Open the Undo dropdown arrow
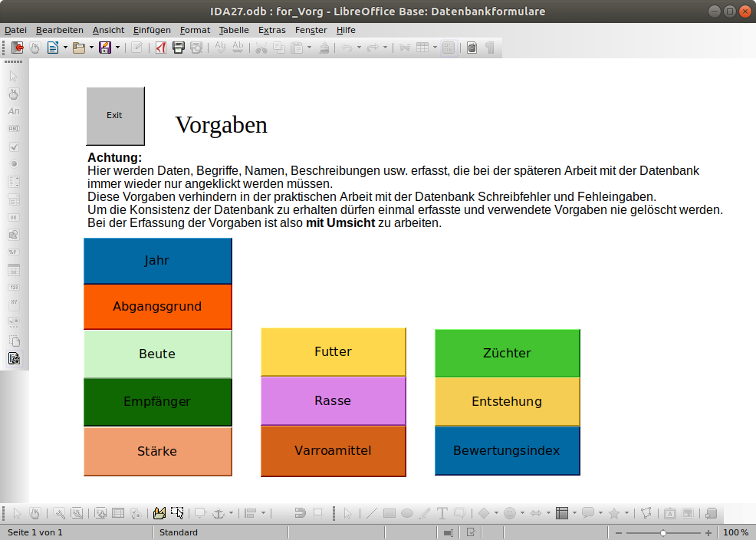Screen dimensions: 756x540 (359, 48)
